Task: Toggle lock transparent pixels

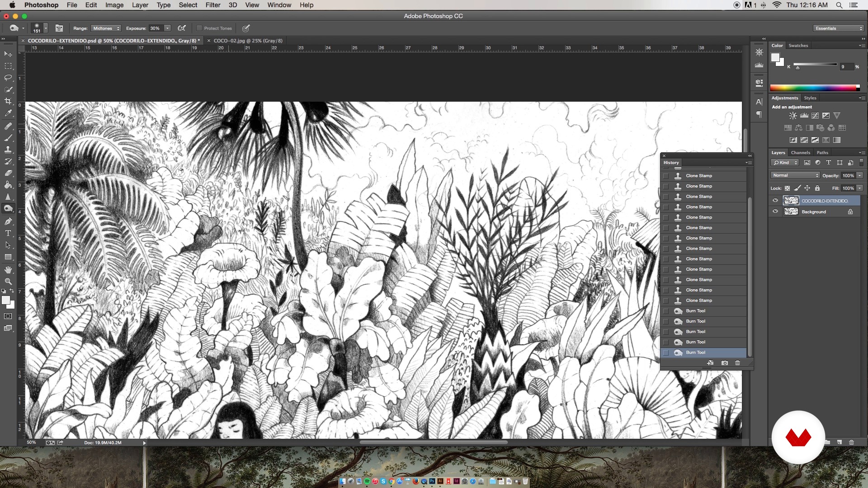Action: 787,188
